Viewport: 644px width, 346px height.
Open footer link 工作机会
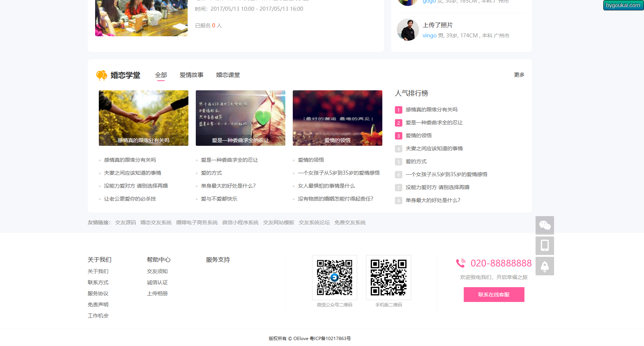98,316
